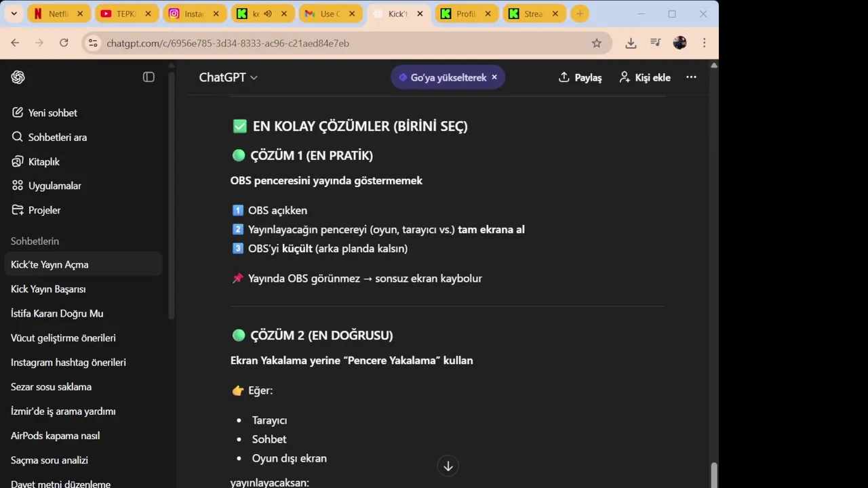
Task: Go back with the browser back arrow
Action: click(15, 43)
